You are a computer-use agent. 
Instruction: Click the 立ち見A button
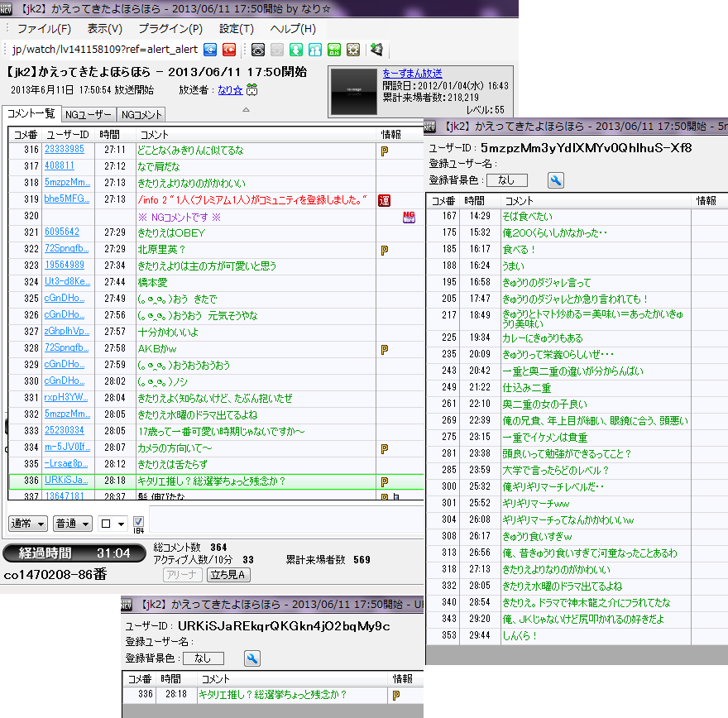229,575
